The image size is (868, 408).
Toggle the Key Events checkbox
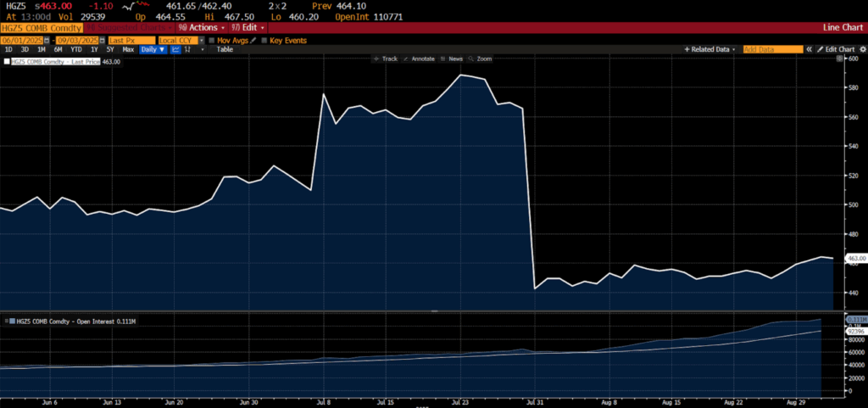[x=264, y=40]
